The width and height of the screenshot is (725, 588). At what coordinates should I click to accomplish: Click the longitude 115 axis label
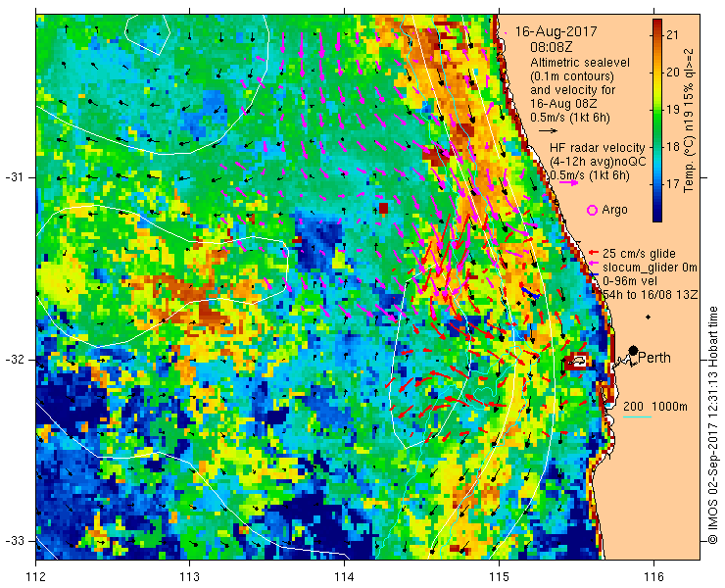pyautogui.click(x=499, y=577)
